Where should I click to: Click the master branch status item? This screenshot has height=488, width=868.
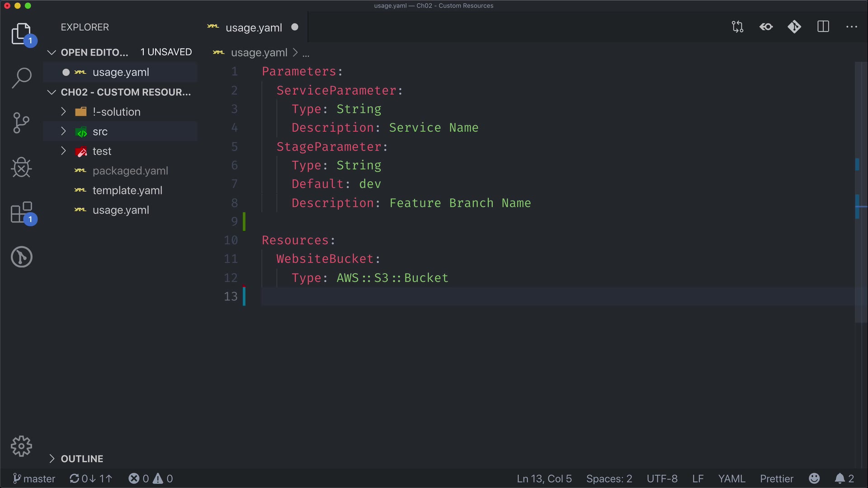tap(34, 479)
